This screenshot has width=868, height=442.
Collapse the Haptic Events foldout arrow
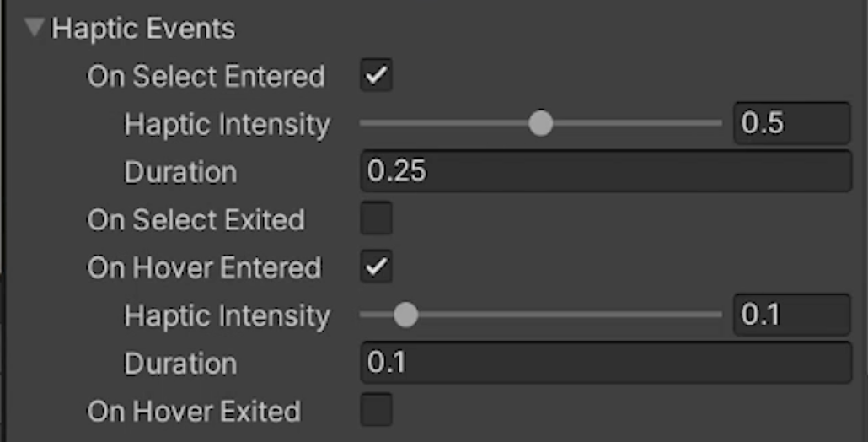[x=35, y=29]
